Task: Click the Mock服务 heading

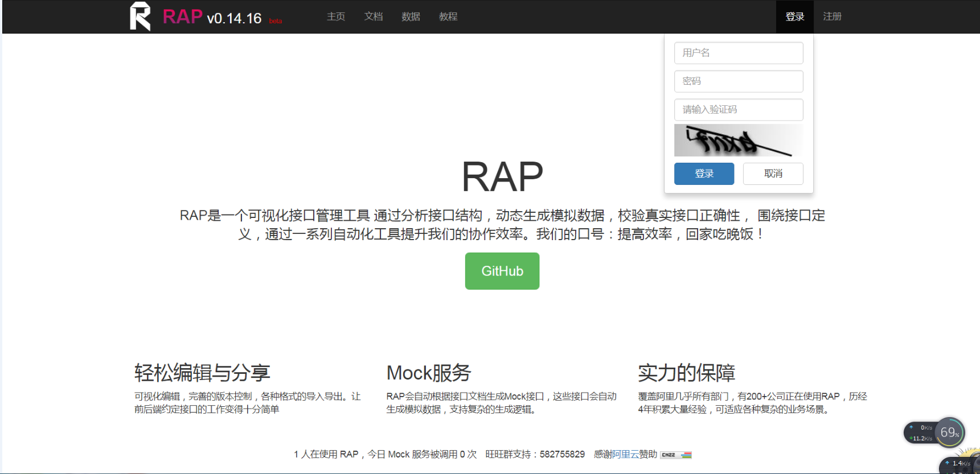Action: pos(429,373)
